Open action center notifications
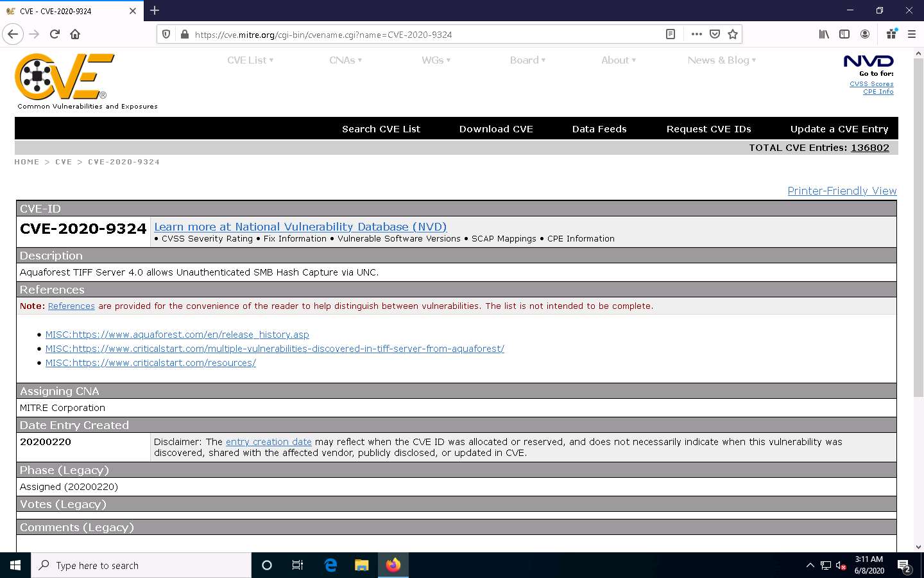Image resolution: width=924 pixels, height=578 pixels. (904, 566)
